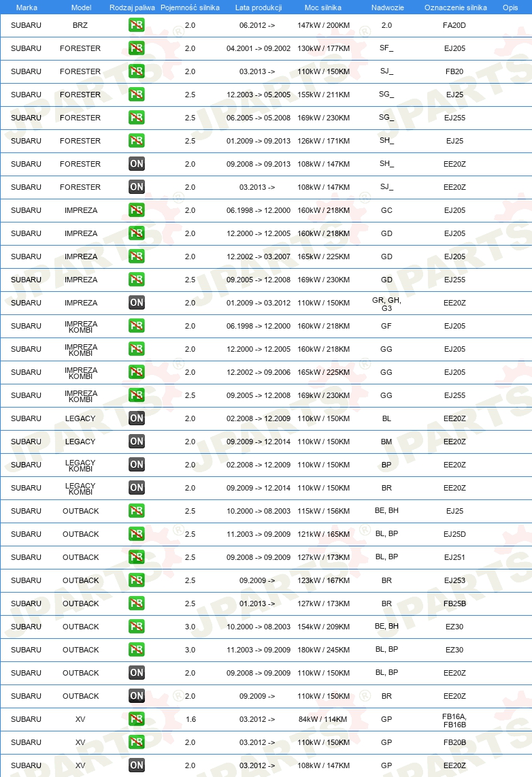Click petrol icon in Outback EJ25D row
This screenshot has width=532, height=777.
[136, 533]
